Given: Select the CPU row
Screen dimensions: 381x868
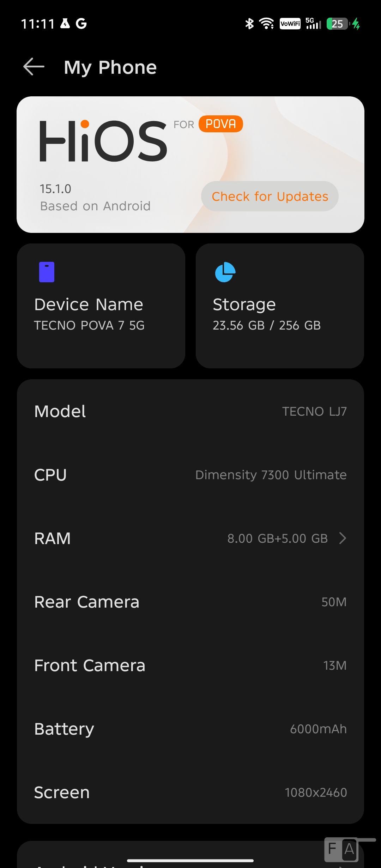Looking at the screenshot, I should 190,475.
